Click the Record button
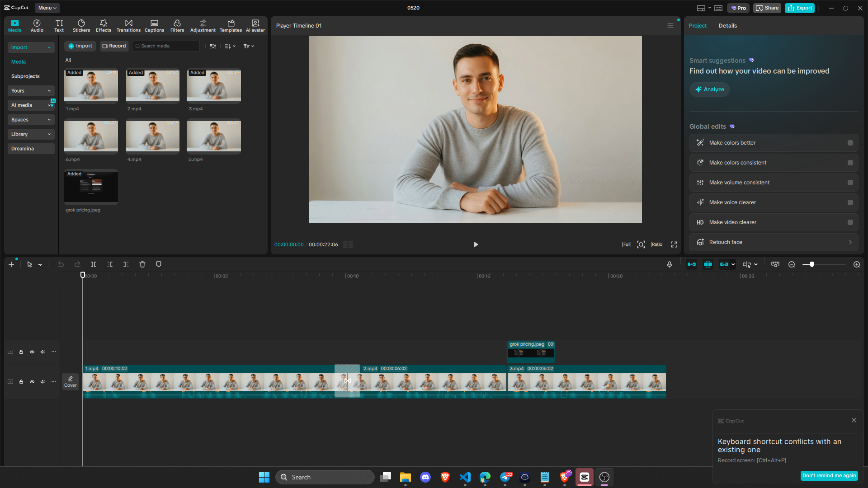The width and height of the screenshot is (868, 488). coord(114,46)
